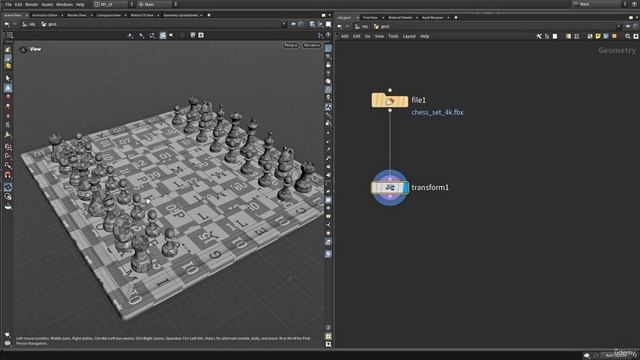Image resolution: width=640 pixels, height=360 pixels.
Task: Click the leftmost grid icon of viewer toolbar
Action: [9, 36]
